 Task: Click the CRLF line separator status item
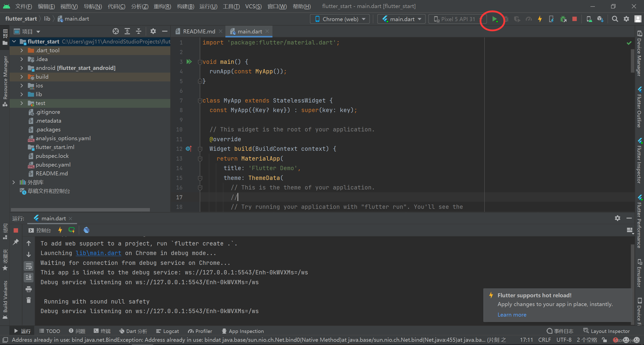coord(544,340)
